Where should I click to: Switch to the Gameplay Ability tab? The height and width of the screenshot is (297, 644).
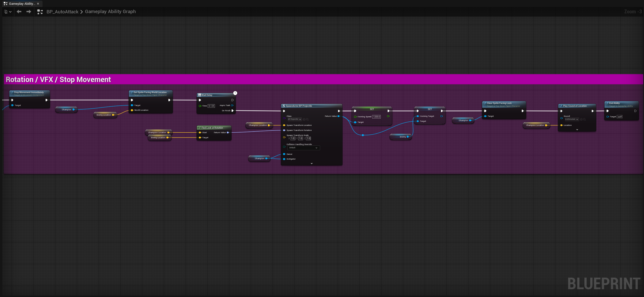22,4
